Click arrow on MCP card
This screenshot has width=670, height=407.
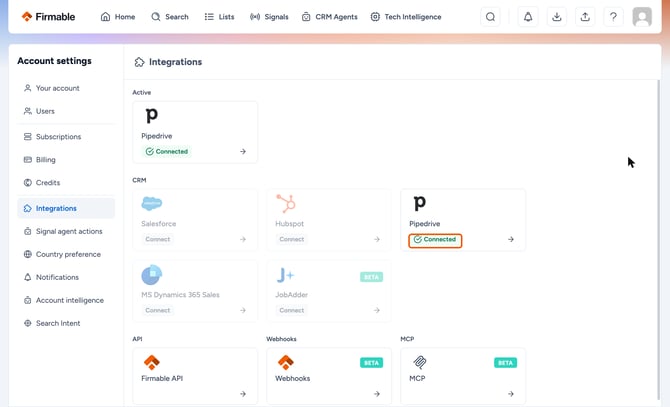click(511, 394)
